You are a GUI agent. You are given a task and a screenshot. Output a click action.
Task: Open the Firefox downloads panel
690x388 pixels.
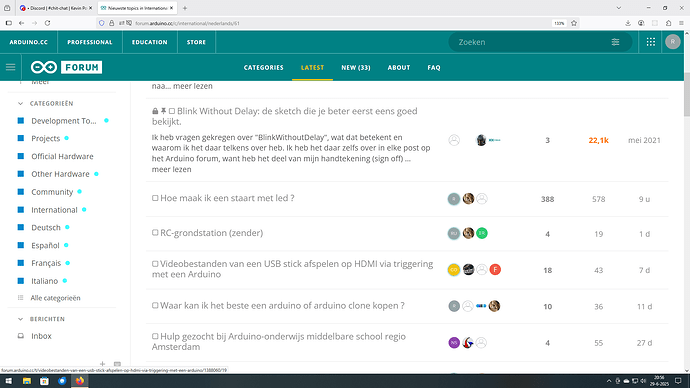pos(628,23)
